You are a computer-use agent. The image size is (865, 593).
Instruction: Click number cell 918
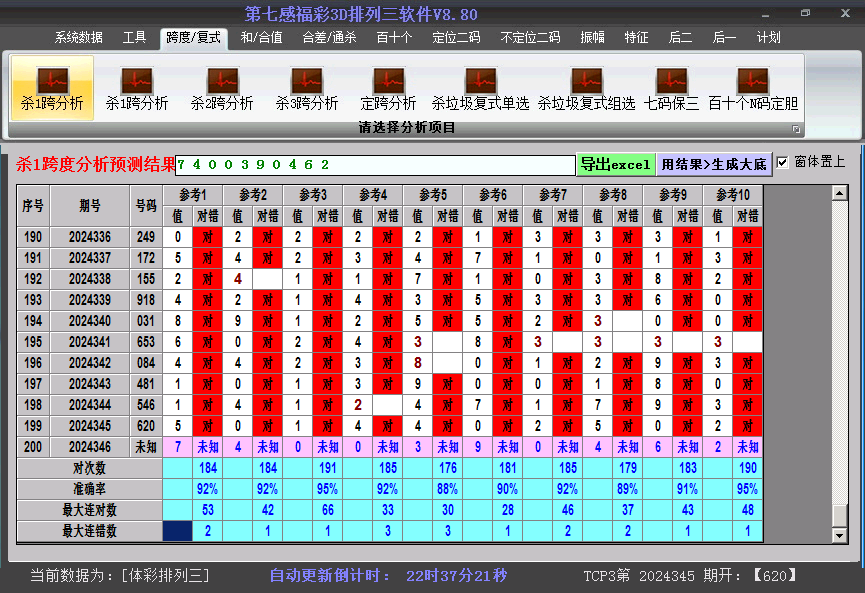pyautogui.click(x=146, y=300)
